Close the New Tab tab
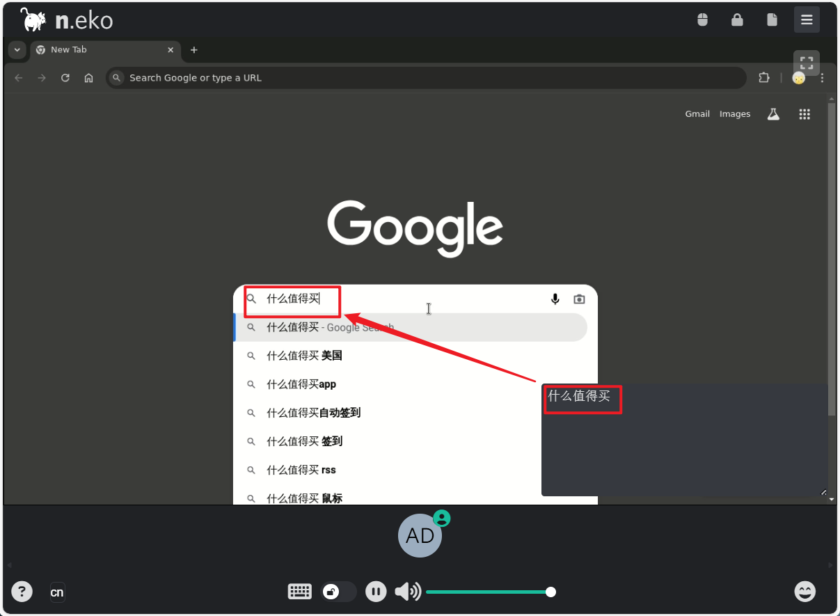The height and width of the screenshot is (616, 840). [171, 50]
